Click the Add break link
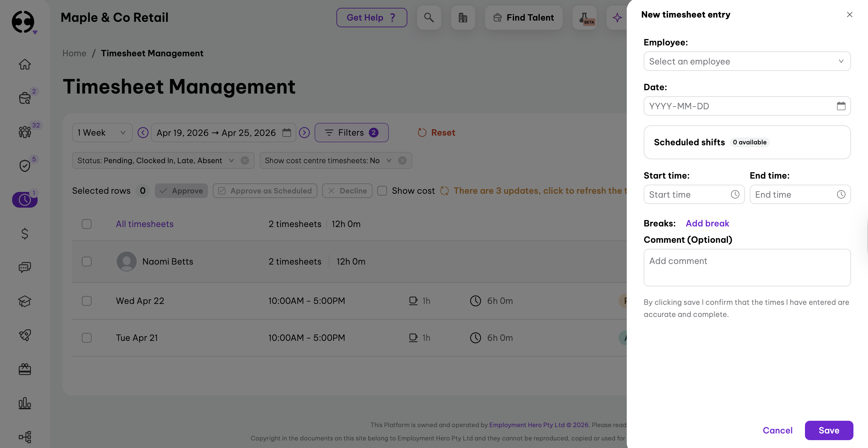This screenshot has width=868, height=448. tap(707, 223)
